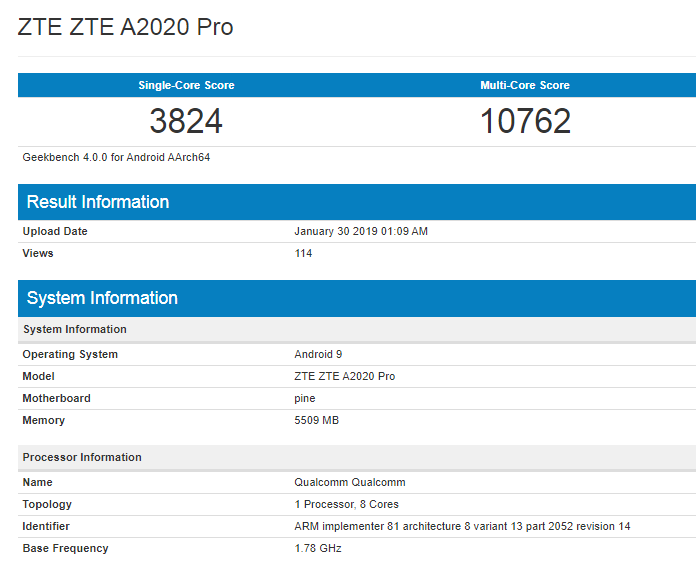Click the single-core score value 3824
This screenshot has width=700, height=568.
(186, 121)
